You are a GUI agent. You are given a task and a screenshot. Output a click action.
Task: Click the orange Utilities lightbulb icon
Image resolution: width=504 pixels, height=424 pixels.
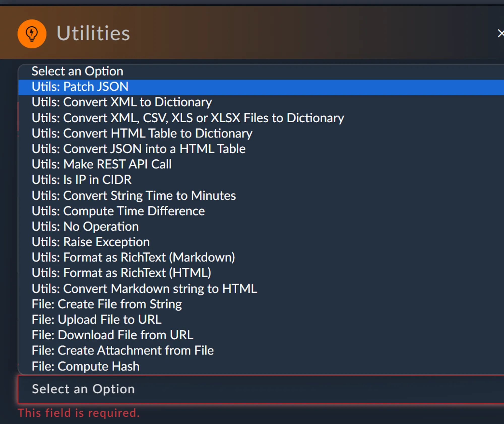pyautogui.click(x=32, y=34)
